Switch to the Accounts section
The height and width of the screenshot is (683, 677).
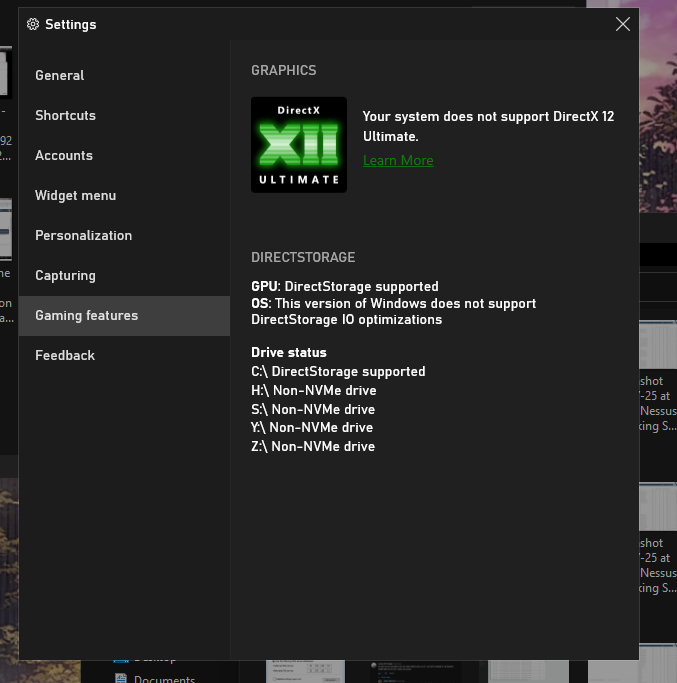click(x=124, y=156)
